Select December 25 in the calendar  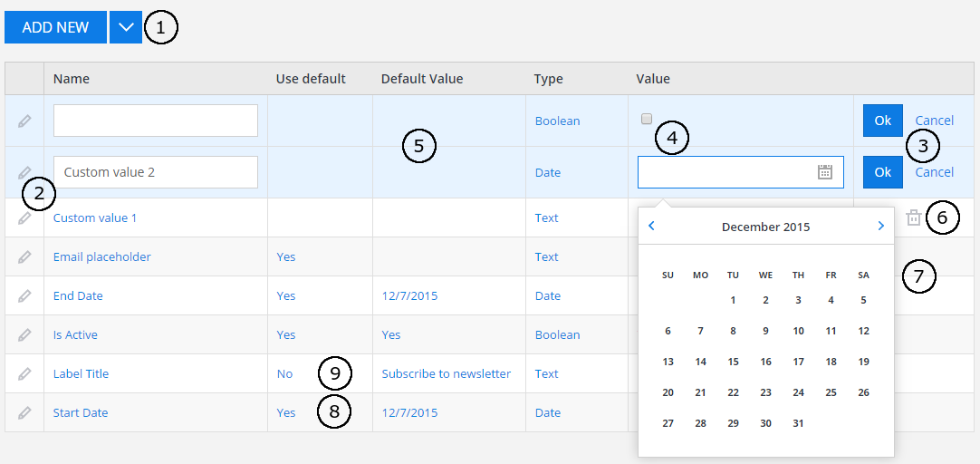tap(831, 392)
